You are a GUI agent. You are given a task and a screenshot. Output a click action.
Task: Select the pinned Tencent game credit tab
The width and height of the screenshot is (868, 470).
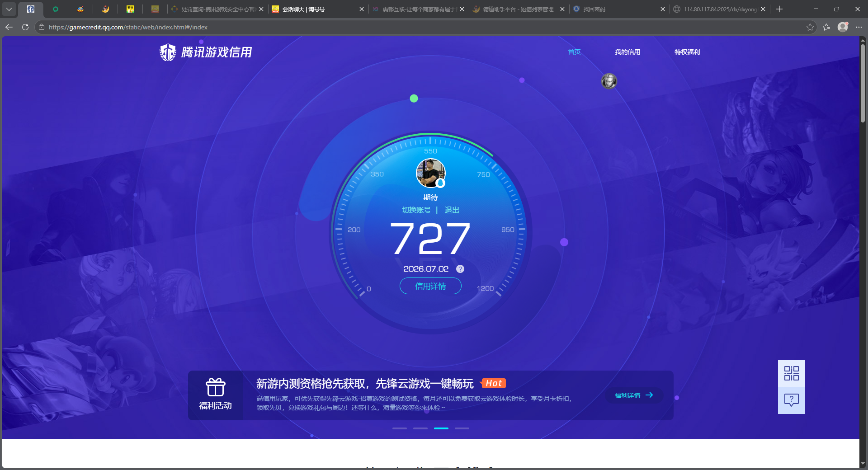click(x=31, y=9)
